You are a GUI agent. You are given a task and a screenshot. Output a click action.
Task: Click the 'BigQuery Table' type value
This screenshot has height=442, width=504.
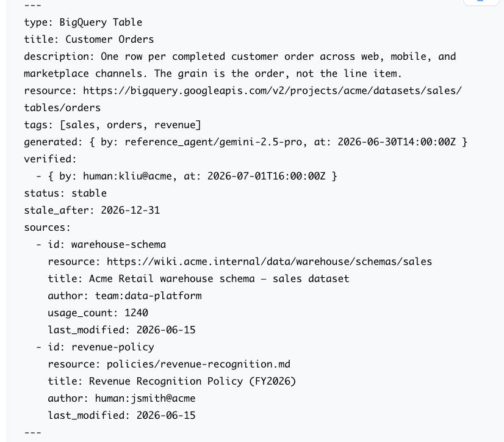click(101, 22)
